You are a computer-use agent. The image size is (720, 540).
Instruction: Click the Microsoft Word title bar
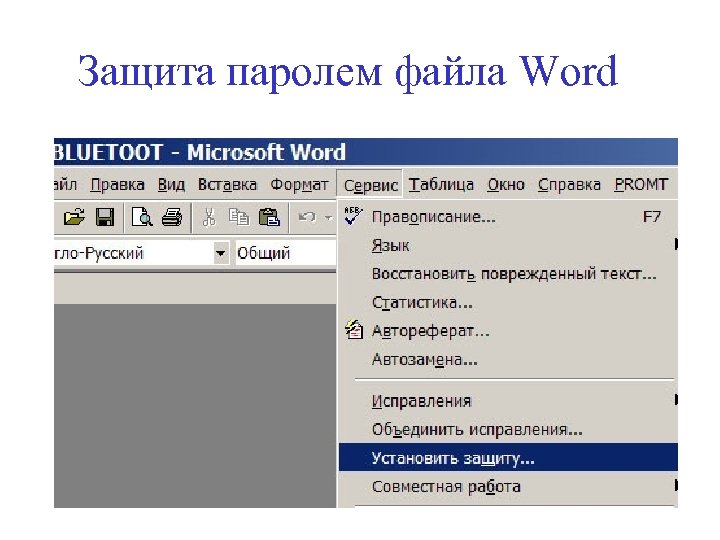(366, 152)
